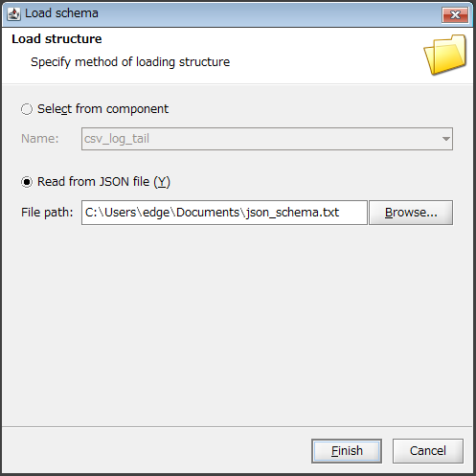The image size is (476, 476).
Task: Click the File path text field
Action: click(224, 213)
